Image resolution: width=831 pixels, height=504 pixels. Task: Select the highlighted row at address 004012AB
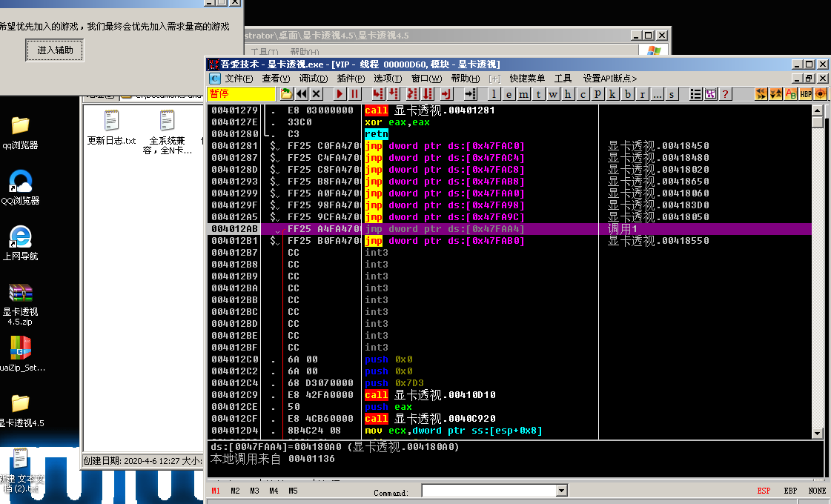coord(509,229)
